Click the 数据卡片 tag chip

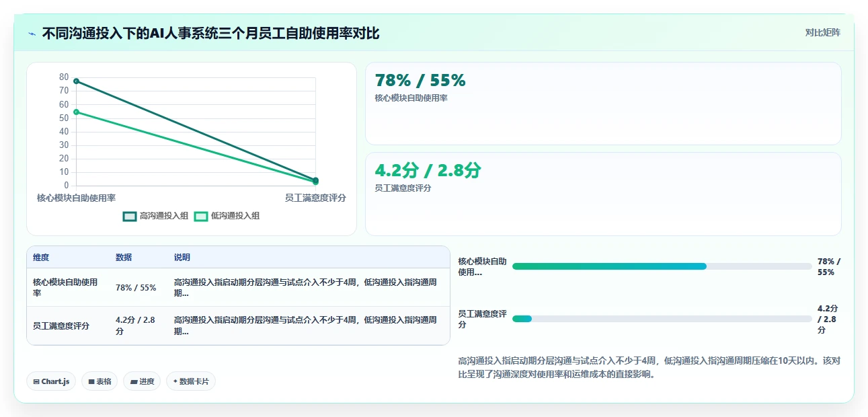[x=191, y=381]
